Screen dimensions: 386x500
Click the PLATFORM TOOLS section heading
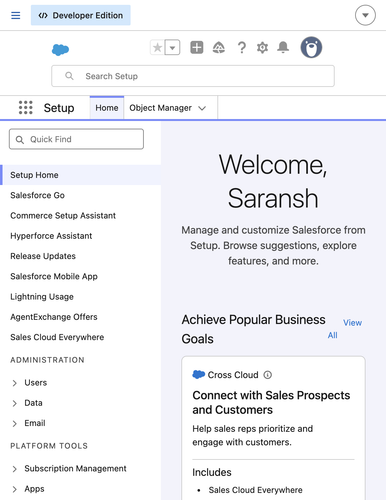[49, 446]
